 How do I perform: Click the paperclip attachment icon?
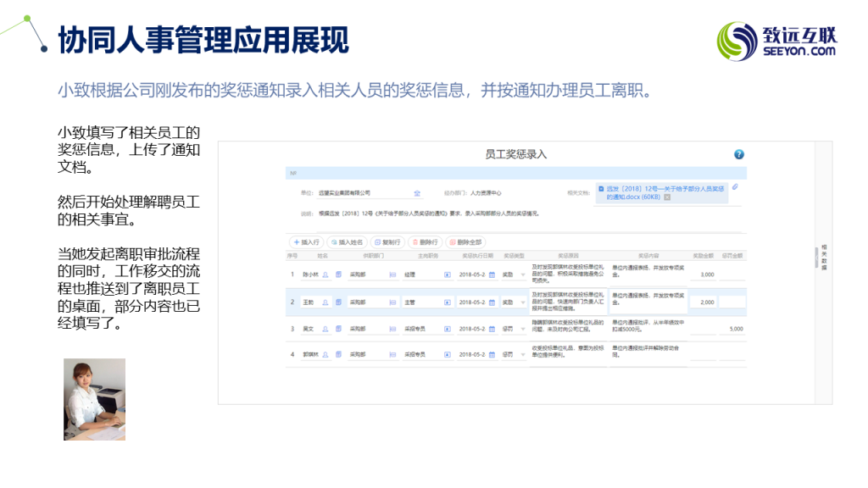pyautogui.click(x=735, y=187)
